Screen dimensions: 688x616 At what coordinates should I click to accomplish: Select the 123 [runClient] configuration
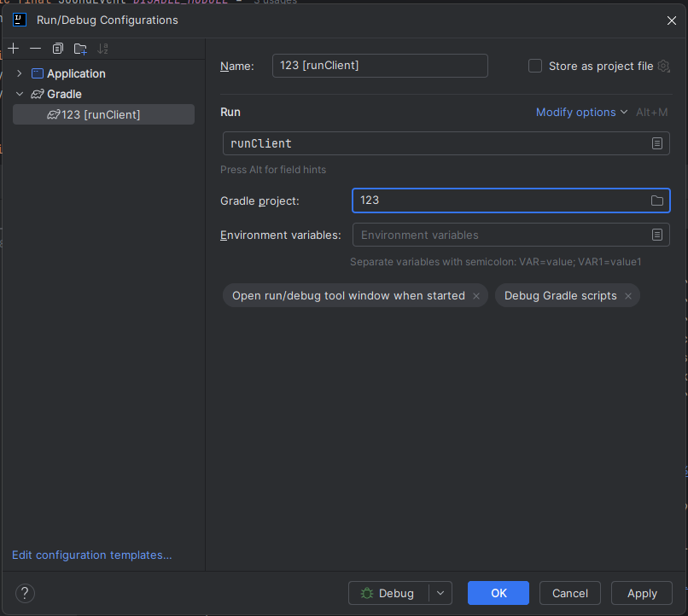103,114
